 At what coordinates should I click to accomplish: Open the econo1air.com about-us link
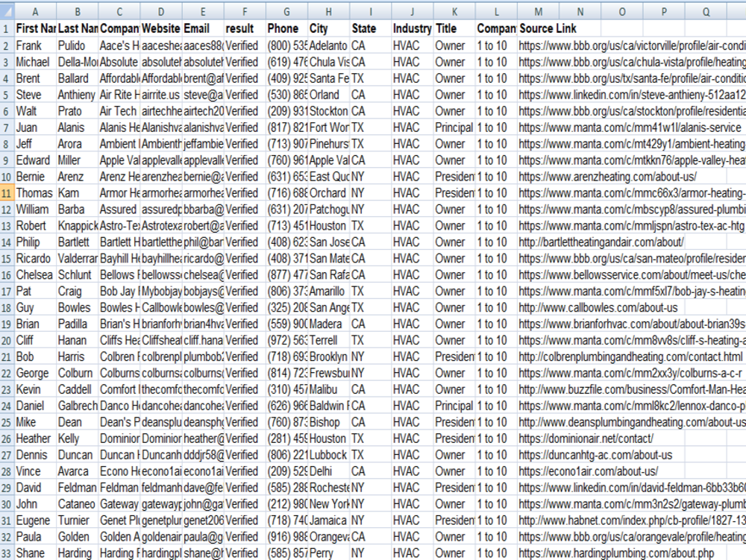pyautogui.click(x=588, y=471)
